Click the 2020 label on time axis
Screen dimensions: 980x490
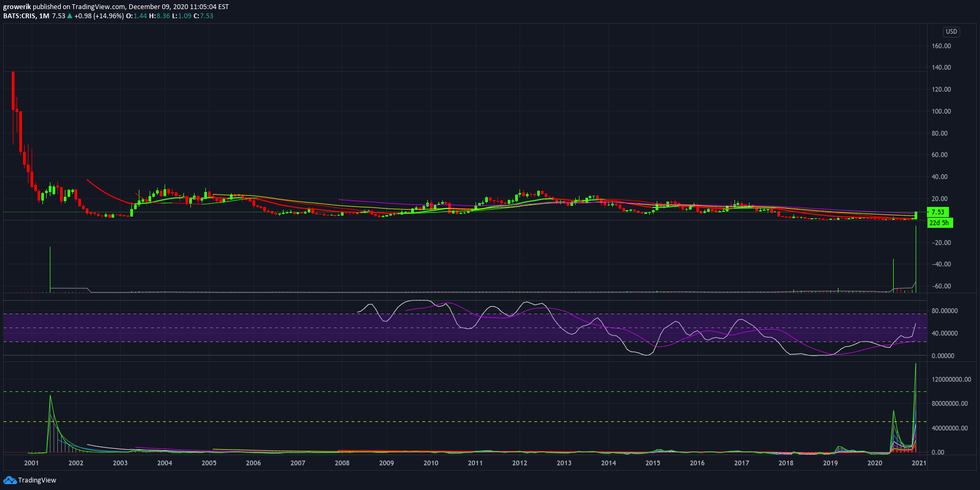(x=874, y=463)
